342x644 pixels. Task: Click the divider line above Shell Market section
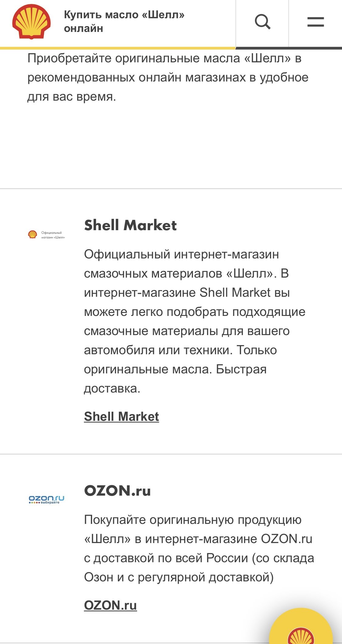[171, 189]
